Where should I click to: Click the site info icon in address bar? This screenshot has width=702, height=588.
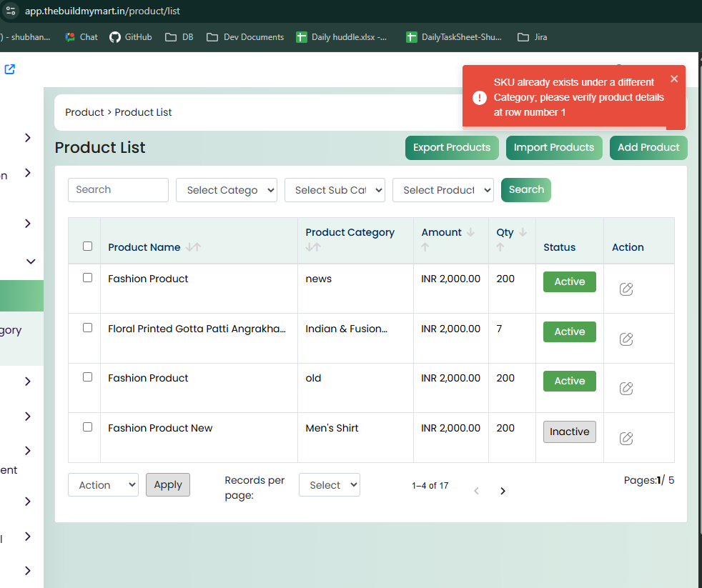click(x=11, y=11)
